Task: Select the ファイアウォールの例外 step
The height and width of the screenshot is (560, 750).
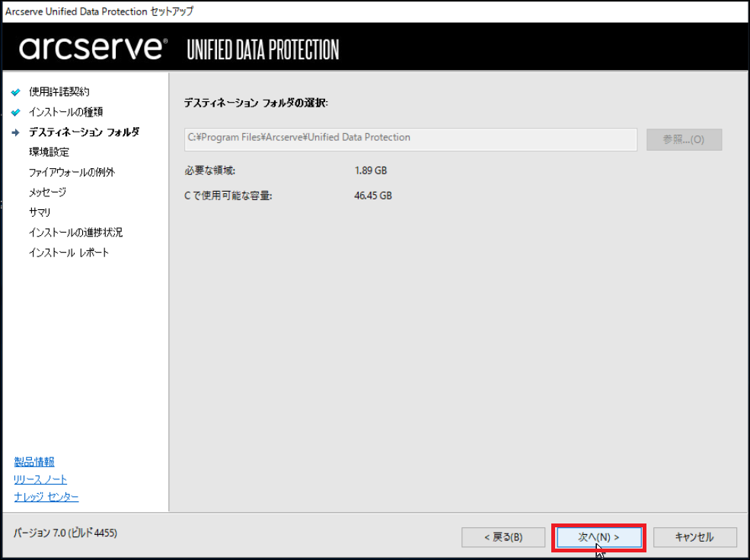Action: (x=72, y=172)
